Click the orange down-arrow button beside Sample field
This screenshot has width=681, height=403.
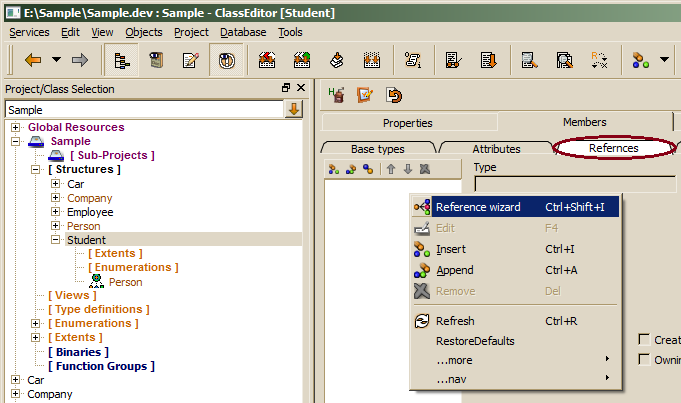click(294, 109)
